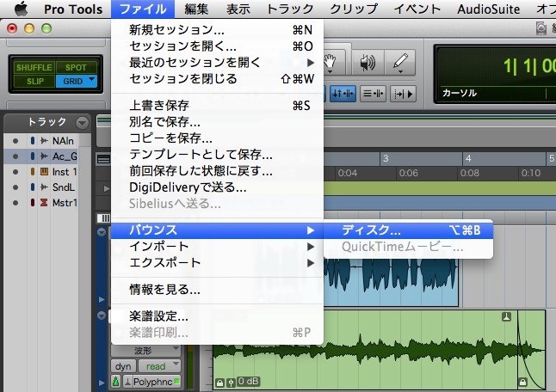
Task: Toggle the show/hide dot for SndL track
Action: pos(15,187)
